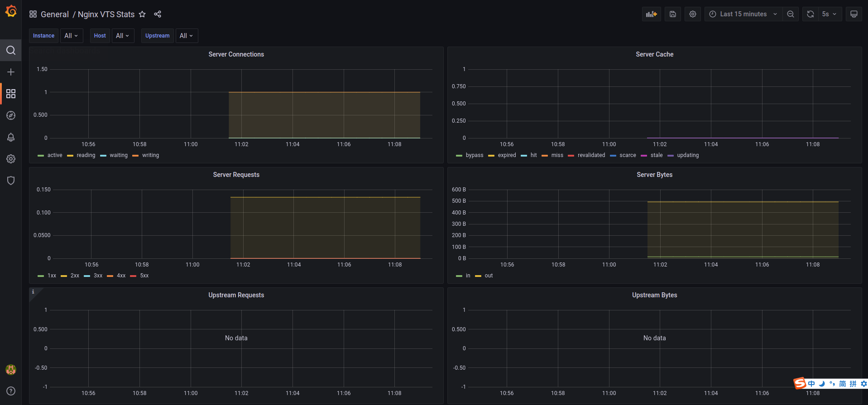Toggle the 4xx legend entry
This screenshot has width=868, height=405.
click(x=121, y=276)
